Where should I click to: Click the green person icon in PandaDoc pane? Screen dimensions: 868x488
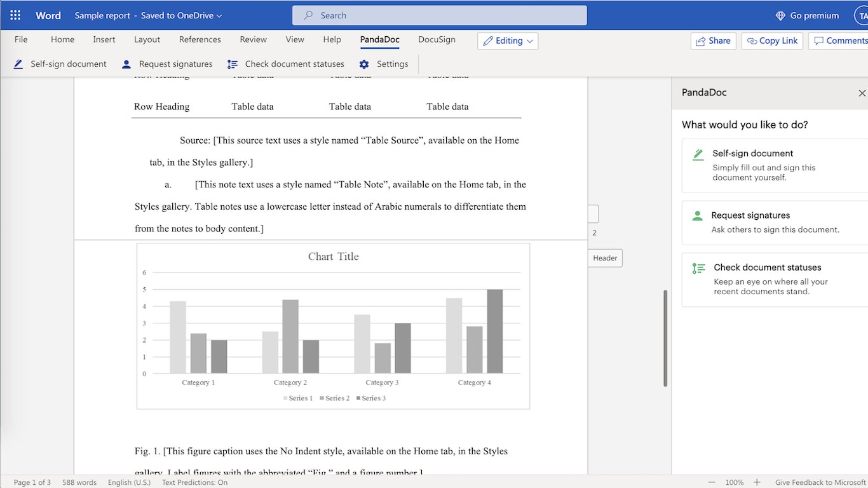click(x=698, y=216)
